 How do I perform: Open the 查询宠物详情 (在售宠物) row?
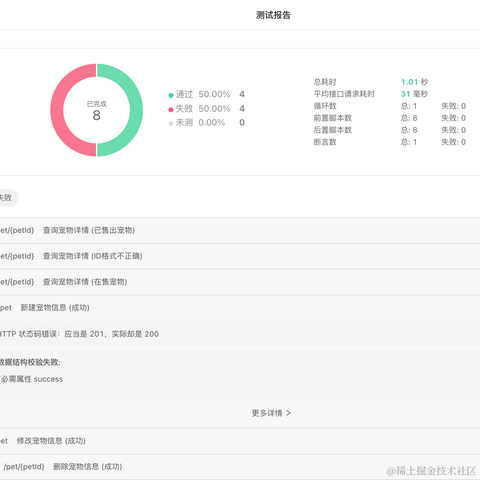(x=240, y=282)
